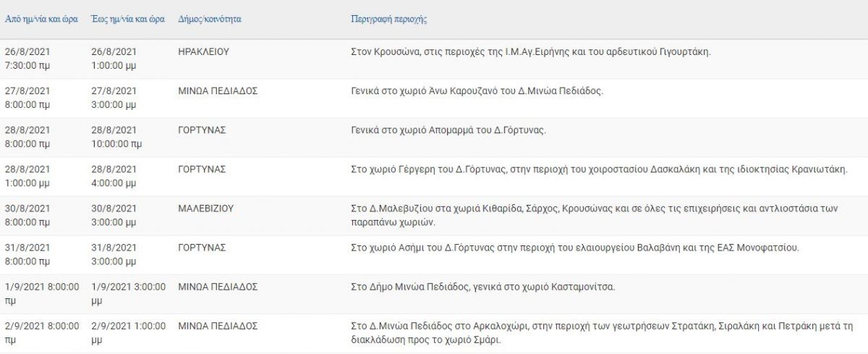Sort by 'Έως ημ/νία και ώρα' column header
868x354 pixels.
coord(129,19)
